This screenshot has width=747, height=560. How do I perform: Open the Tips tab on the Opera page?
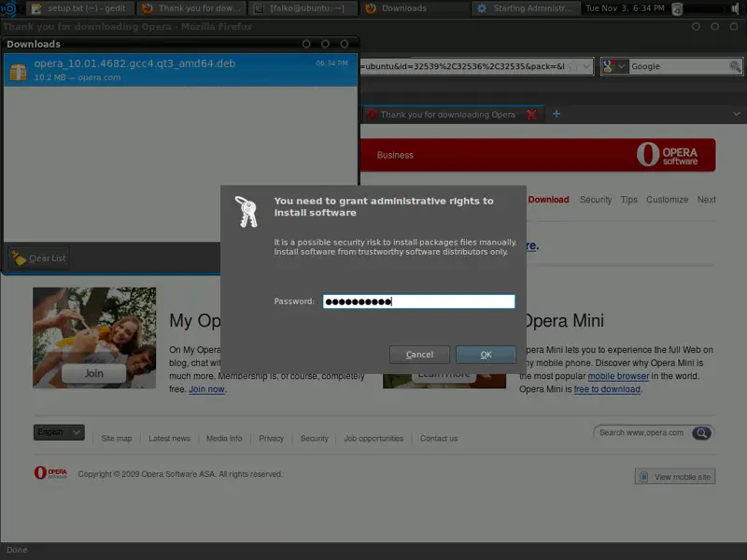(x=628, y=200)
